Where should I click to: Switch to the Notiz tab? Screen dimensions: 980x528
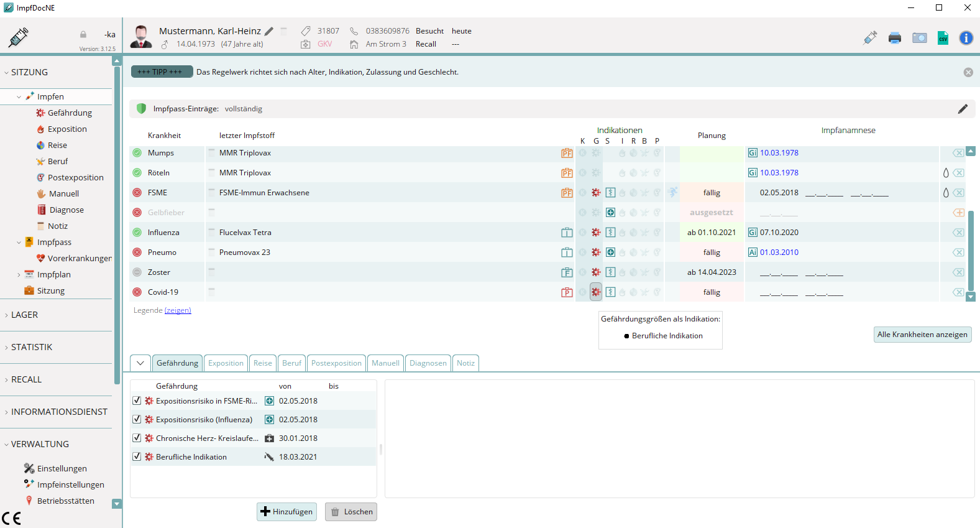coord(465,363)
